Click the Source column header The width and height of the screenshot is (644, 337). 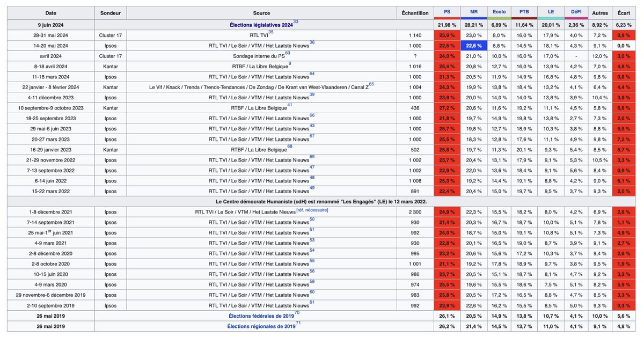261,12
